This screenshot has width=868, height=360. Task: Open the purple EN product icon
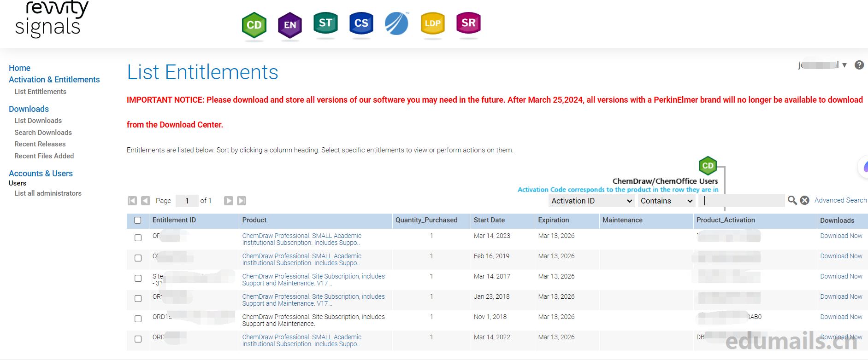pos(290,25)
